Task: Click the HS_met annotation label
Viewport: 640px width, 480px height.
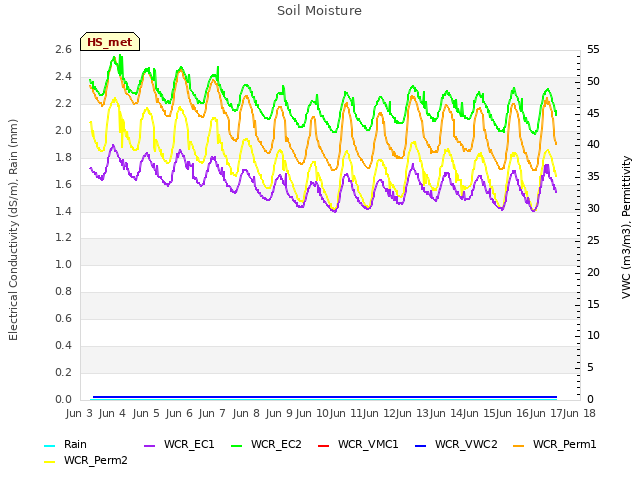Action: [110, 42]
